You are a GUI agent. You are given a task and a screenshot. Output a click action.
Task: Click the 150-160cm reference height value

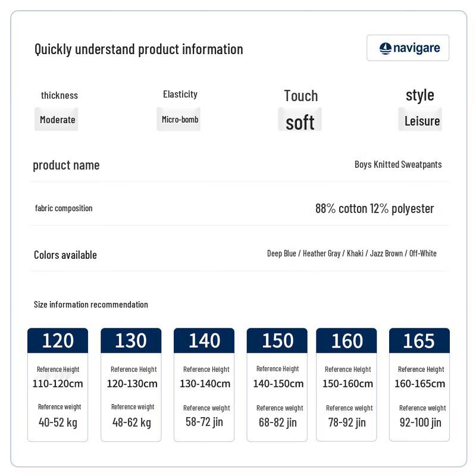347,384
